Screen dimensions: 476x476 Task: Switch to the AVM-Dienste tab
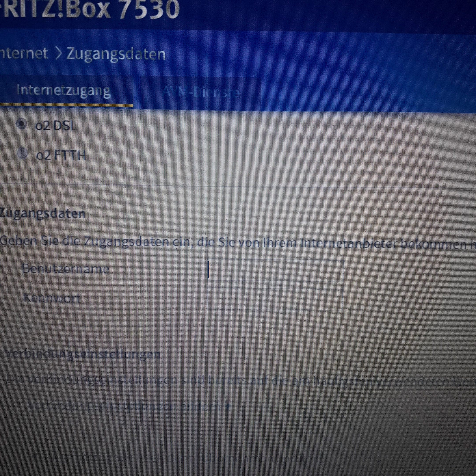tap(200, 93)
